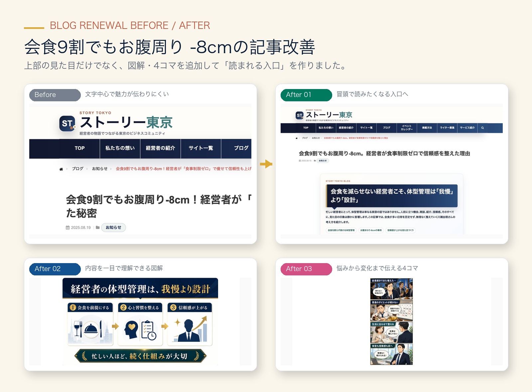Click BLOG RENEWAL BEFORE / AFTER label
The height and width of the screenshot is (392, 532).
coord(130,26)
